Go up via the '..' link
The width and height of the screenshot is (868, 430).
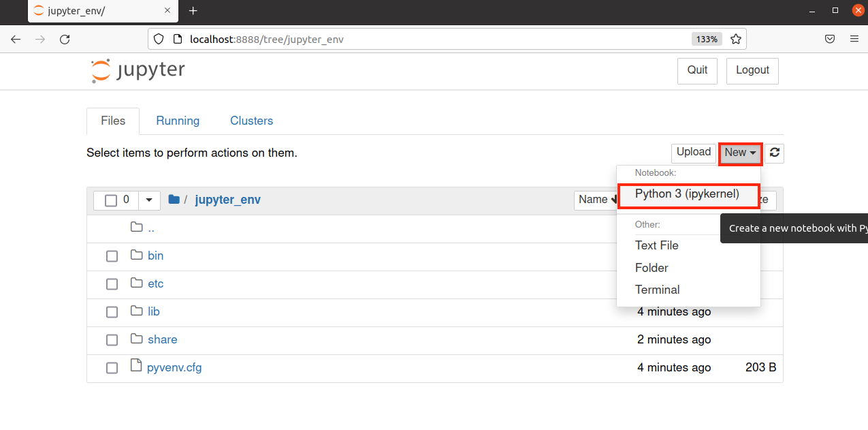tap(150, 228)
